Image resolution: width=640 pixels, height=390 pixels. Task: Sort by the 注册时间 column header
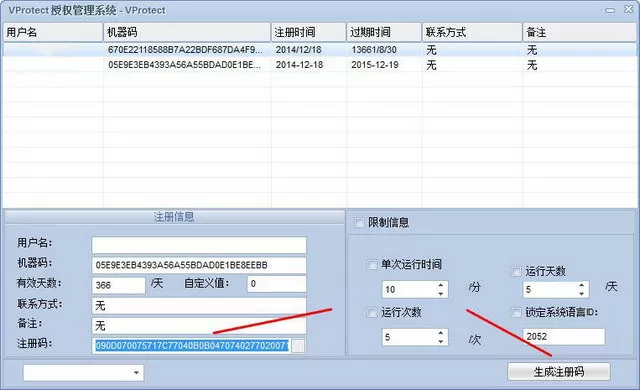[309, 32]
